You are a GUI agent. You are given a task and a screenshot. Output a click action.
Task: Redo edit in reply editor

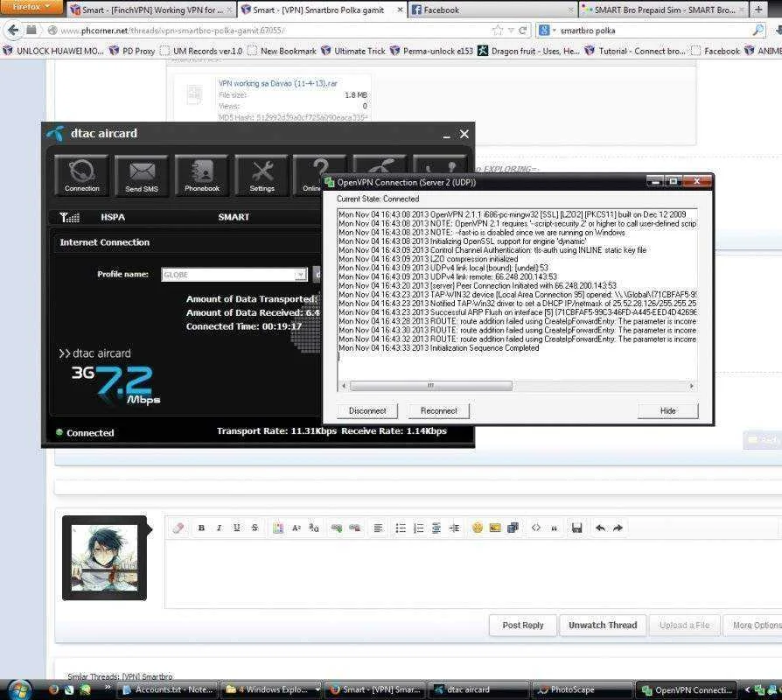pos(618,528)
